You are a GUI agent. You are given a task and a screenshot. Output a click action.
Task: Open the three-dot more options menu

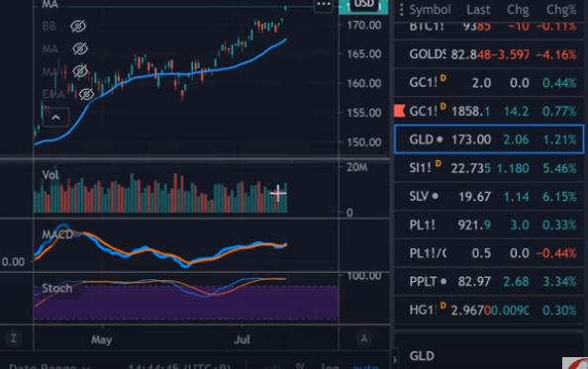coord(324,5)
